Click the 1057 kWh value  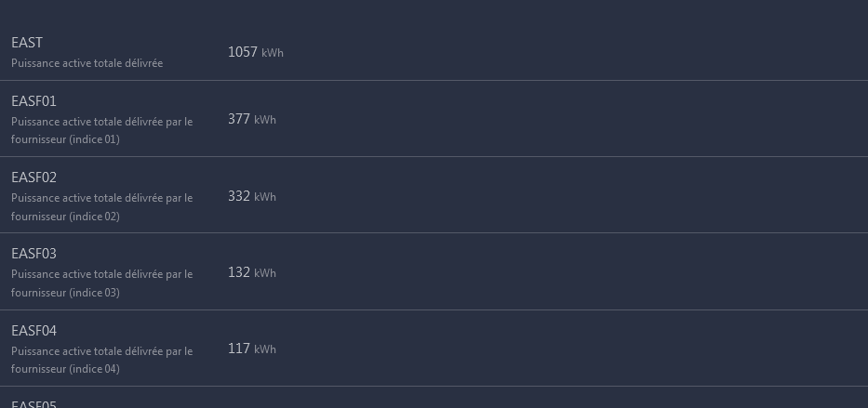(255, 52)
